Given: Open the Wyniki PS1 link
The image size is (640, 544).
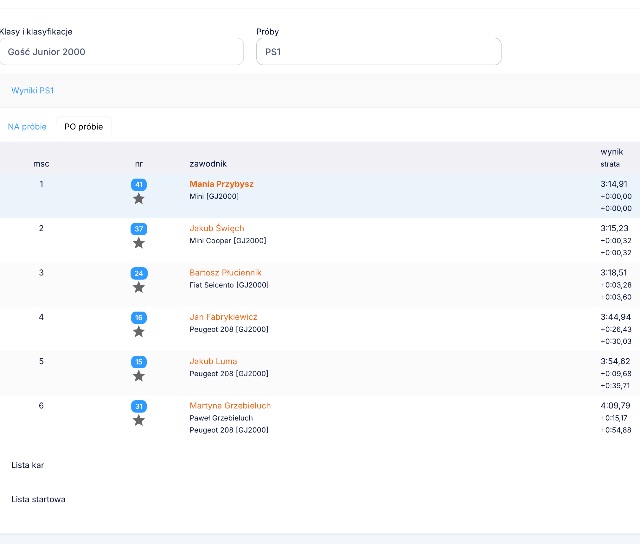Looking at the screenshot, I should (x=32, y=90).
